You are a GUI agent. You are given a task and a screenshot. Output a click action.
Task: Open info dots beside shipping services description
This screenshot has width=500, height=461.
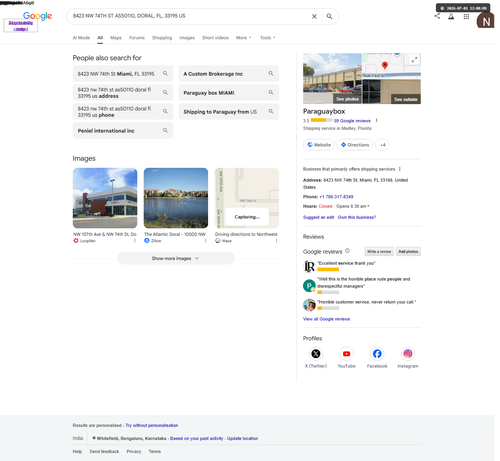(400, 169)
